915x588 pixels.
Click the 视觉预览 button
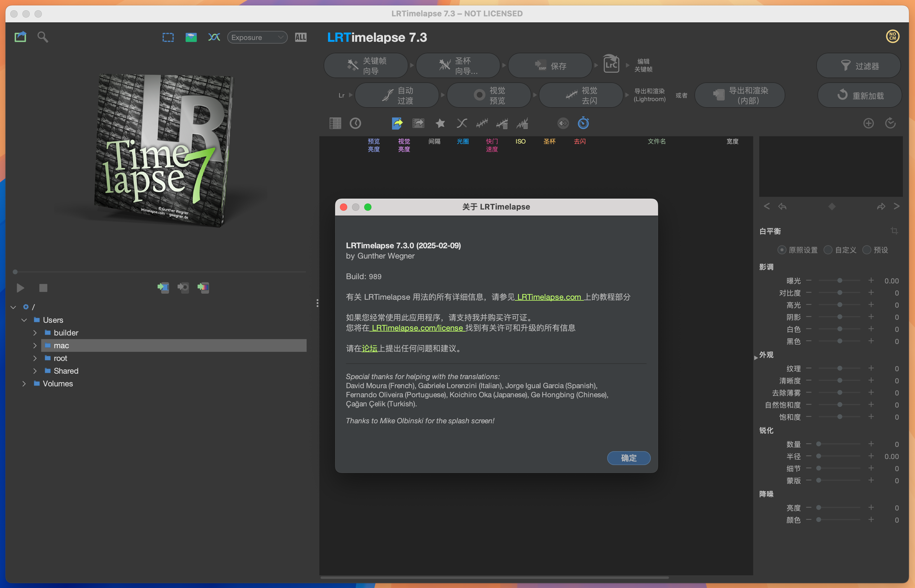coord(489,95)
